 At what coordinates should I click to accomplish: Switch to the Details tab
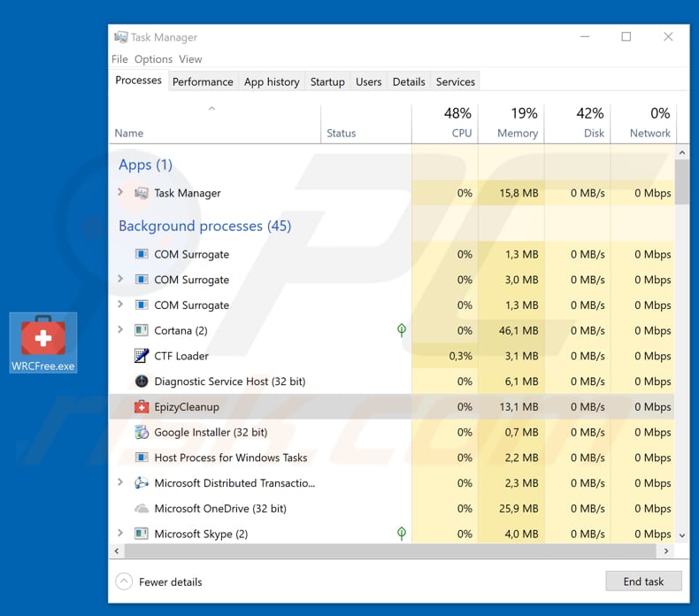[x=409, y=82]
